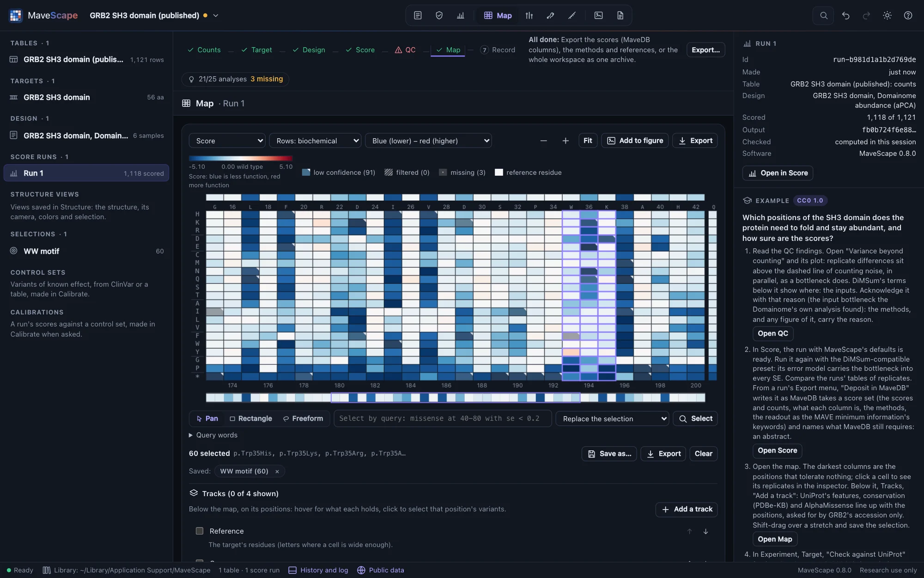Screen dimensions: 924x578
Task: Open the text-lines document icon at the toolbar's left
Action: coord(418,16)
